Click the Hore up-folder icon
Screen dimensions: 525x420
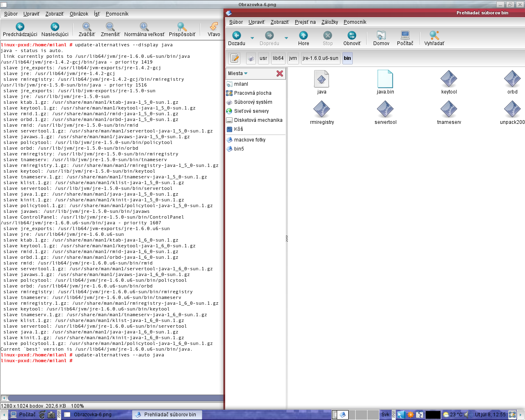(x=304, y=36)
